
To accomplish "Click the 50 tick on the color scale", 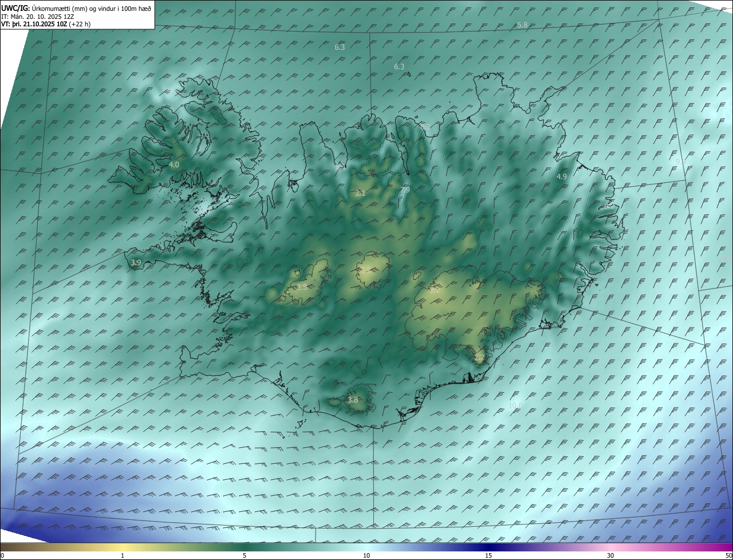I will (728, 555).
